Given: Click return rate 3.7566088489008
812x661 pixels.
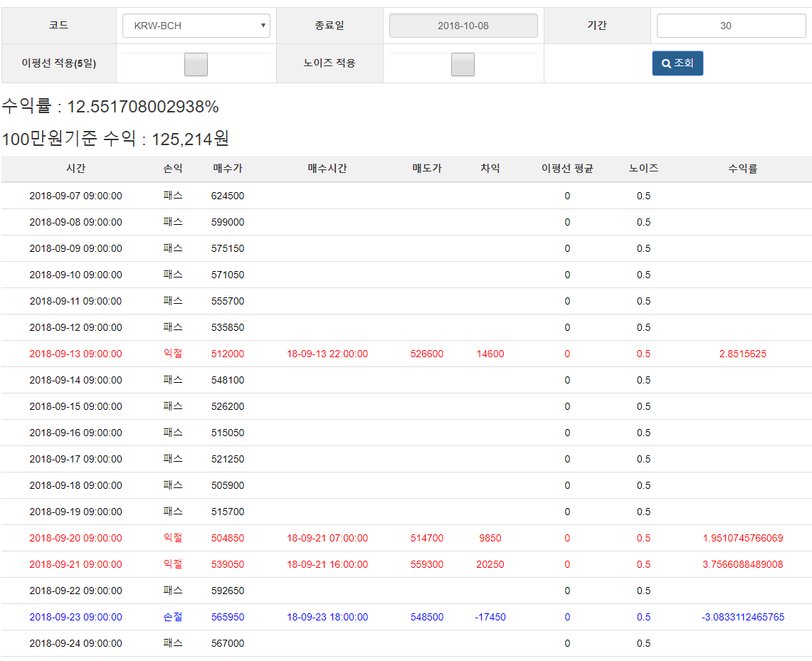Looking at the screenshot, I should click(742, 565).
